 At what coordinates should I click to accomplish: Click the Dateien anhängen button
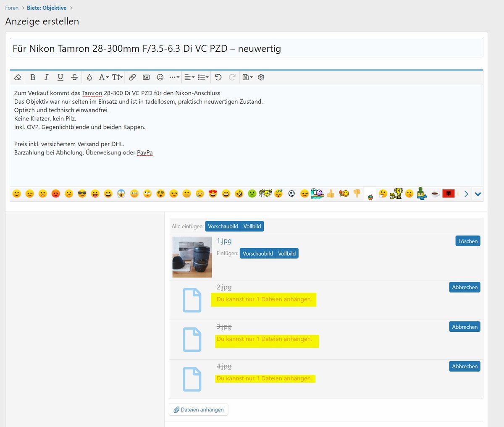[x=198, y=410]
